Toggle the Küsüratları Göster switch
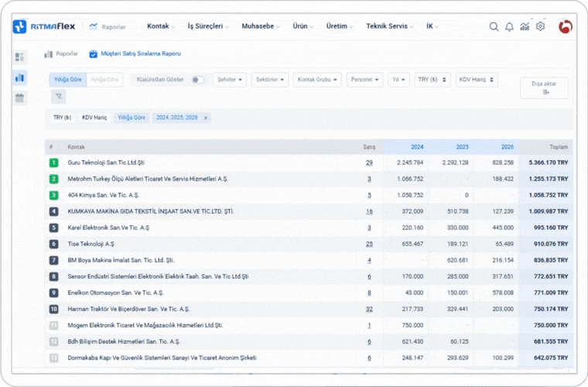 click(198, 80)
